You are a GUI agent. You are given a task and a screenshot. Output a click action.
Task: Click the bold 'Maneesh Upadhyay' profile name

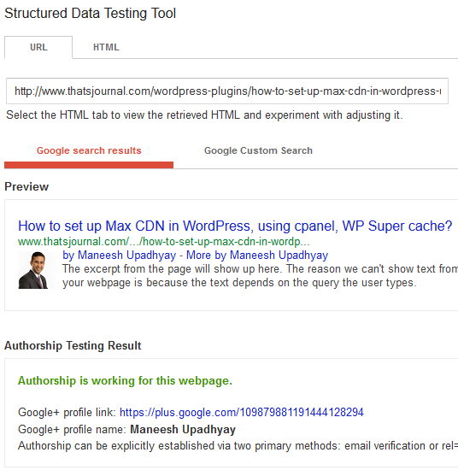click(x=183, y=430)
